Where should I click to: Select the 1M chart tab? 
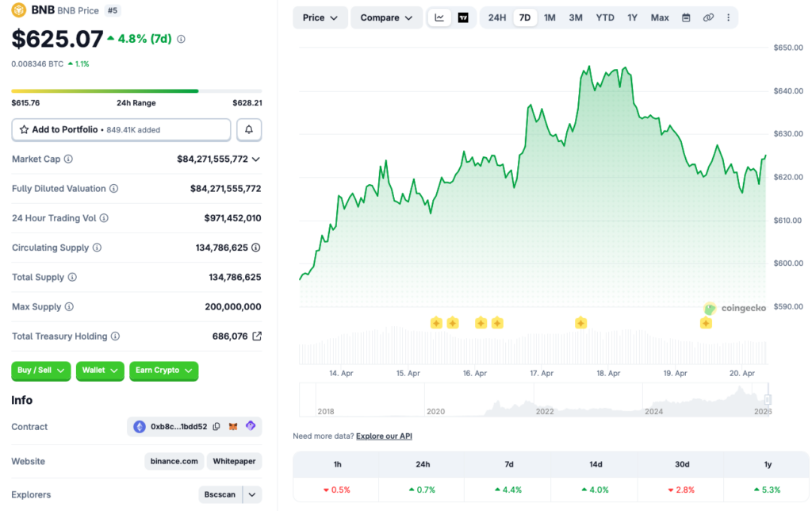tap(550, 17)
